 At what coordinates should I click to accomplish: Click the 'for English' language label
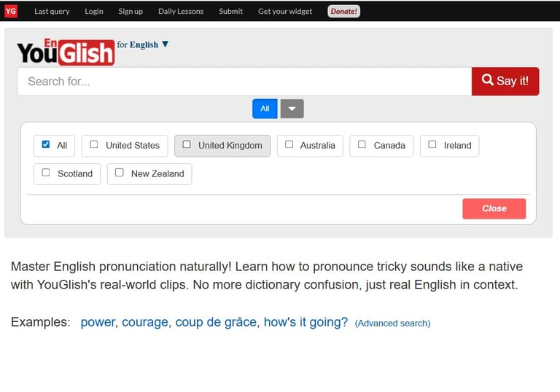[x=138, y=44]
